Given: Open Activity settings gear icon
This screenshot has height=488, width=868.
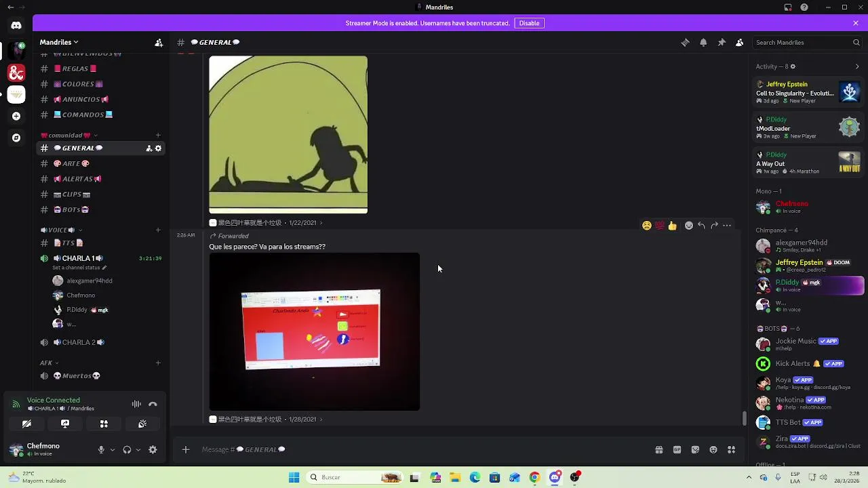Looking at the screenshot, I should pos(793,66).
